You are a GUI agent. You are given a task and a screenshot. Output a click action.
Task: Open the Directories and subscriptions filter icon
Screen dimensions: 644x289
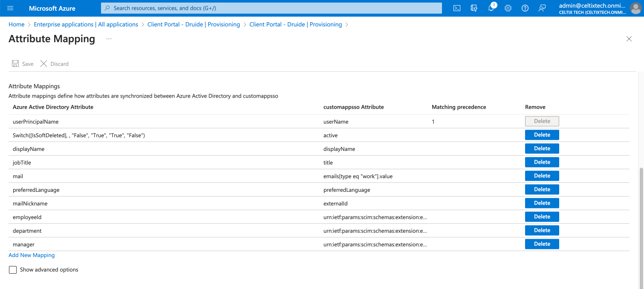pos(474,8)
